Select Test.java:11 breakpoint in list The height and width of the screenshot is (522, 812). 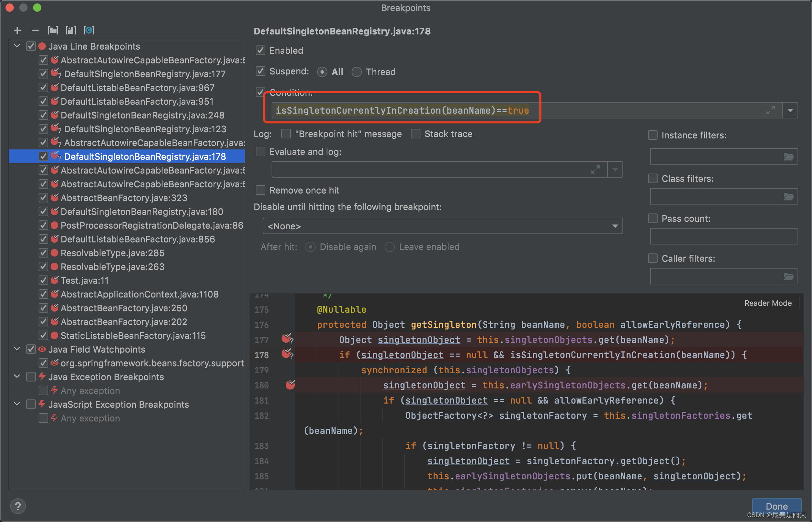coord(84,281)
